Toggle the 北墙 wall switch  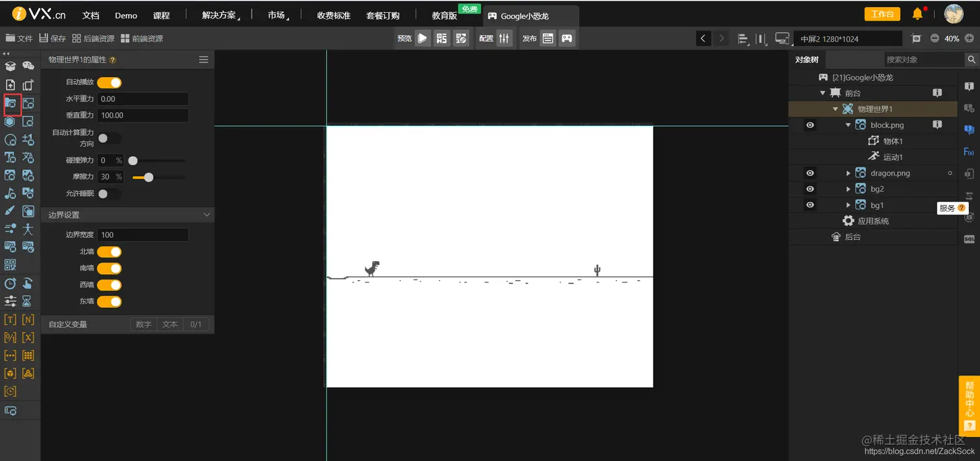coord(110,252)
